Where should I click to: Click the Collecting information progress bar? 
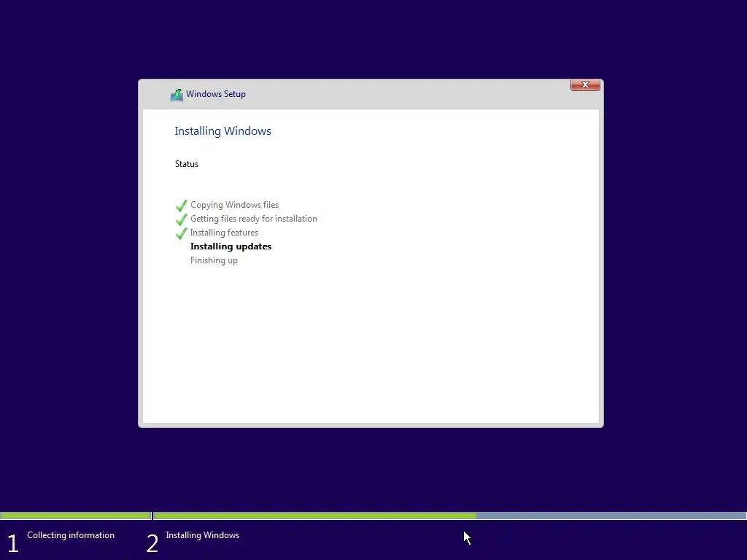pyautogui.click(x=76, y=516)
